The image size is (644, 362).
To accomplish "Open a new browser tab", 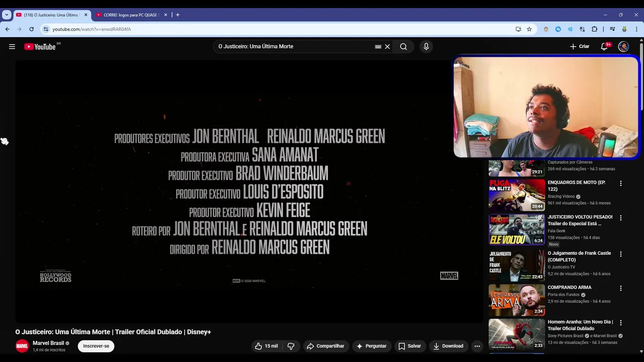I will tap(178, 15).
